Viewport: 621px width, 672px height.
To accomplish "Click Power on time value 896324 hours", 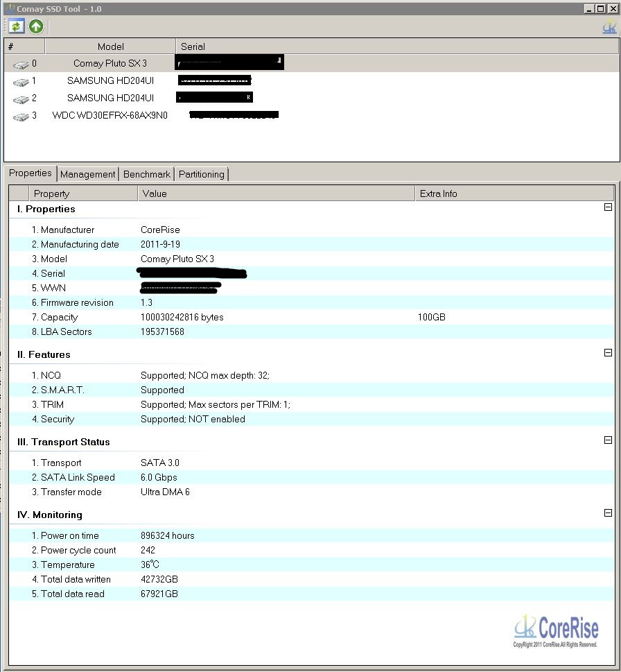I will coord(168,535).
